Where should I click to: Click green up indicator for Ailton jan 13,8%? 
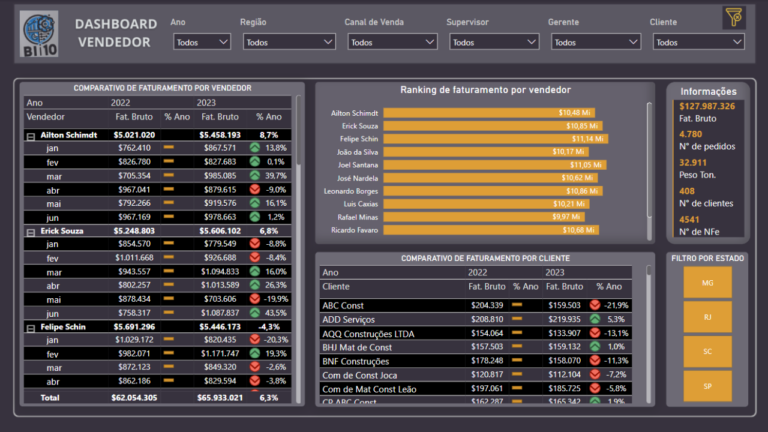(x=255, y=147)
